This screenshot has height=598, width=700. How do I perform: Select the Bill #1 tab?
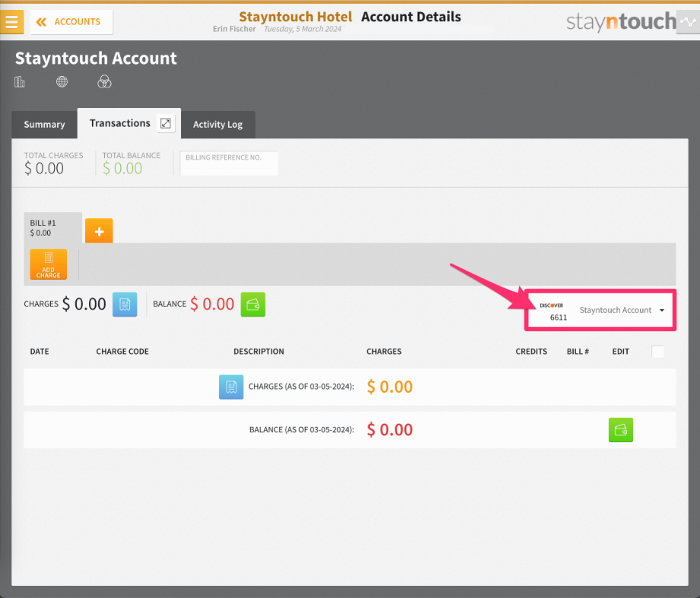tap(52, 227)
